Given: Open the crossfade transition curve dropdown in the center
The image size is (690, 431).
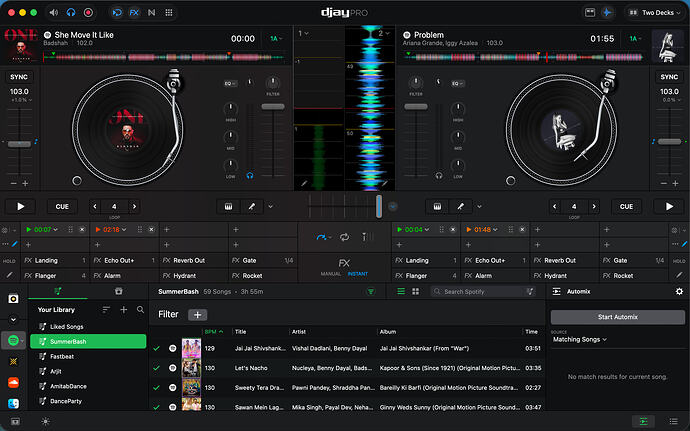Looking at the screenshot, I should [x=324, y=237].
